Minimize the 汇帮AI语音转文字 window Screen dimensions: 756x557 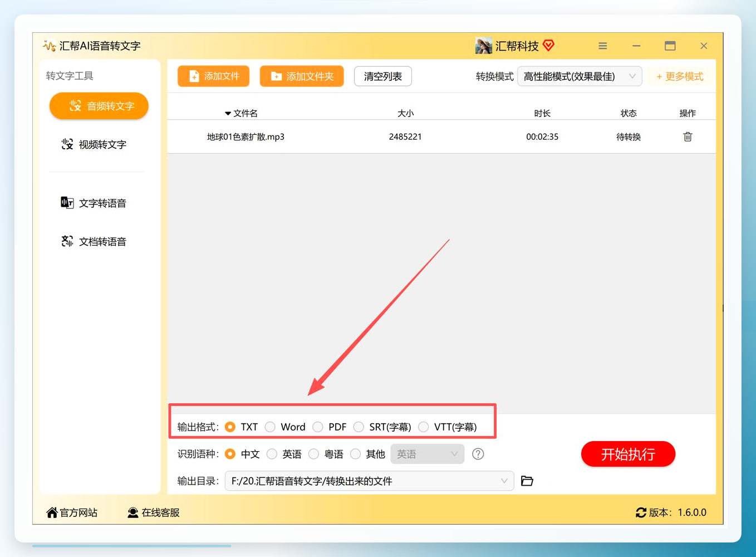[x=636, y=46]
